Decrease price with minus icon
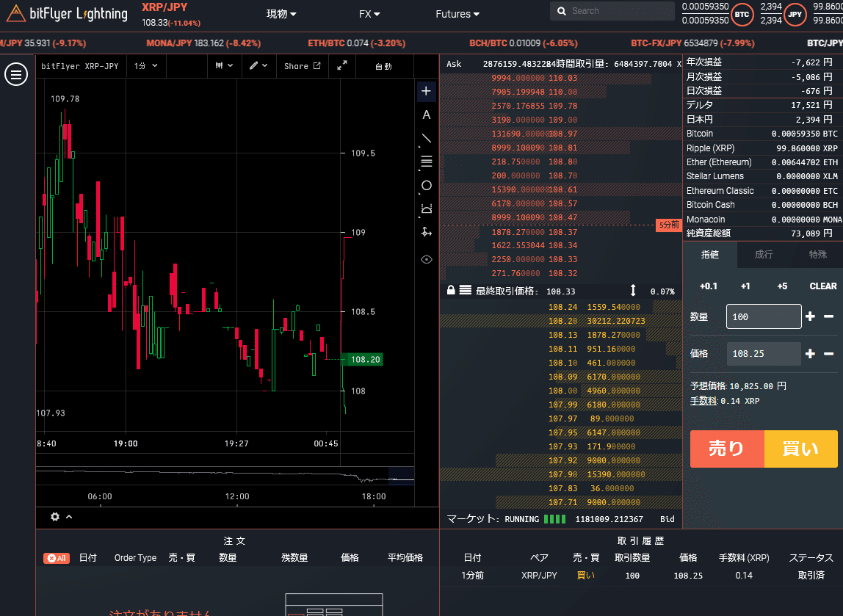The width and height of the screenshot is (843, 616). pos(828,354)
